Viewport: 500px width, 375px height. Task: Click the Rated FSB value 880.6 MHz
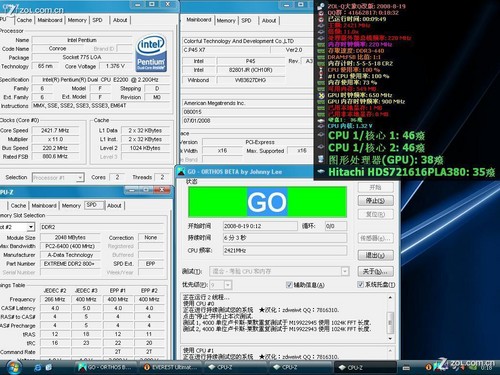point(55,156)
